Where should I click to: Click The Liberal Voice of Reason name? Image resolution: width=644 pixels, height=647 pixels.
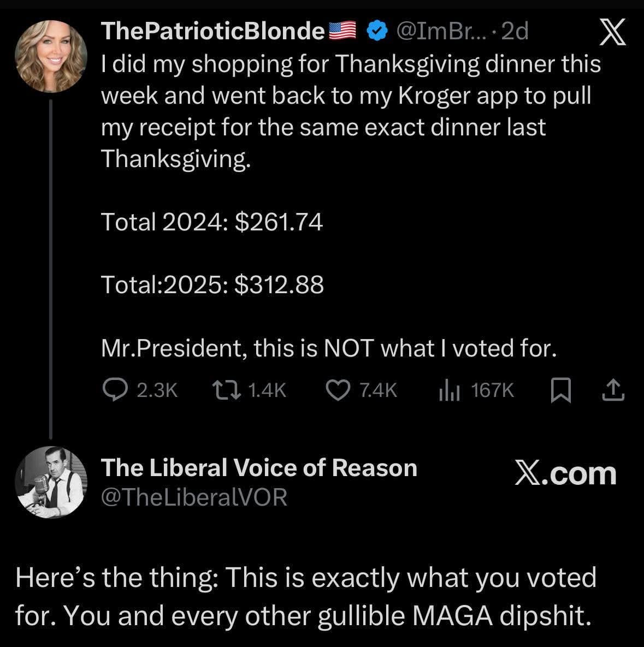(259, 468)
